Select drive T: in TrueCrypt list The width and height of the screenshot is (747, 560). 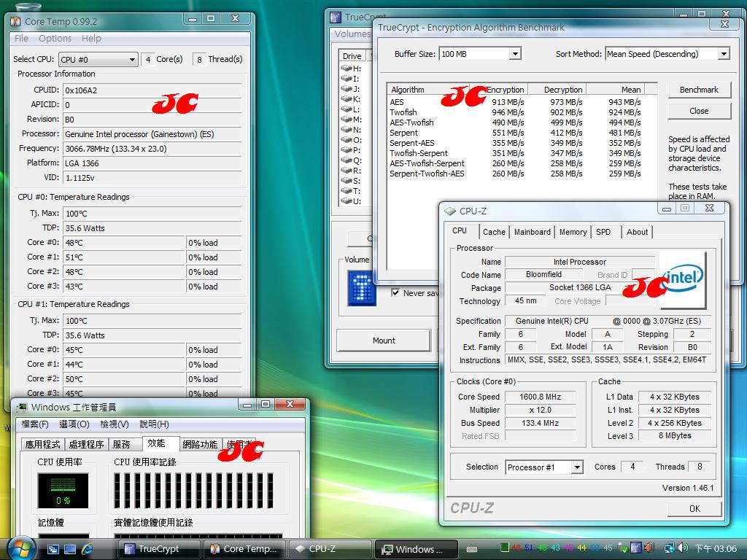coord(352,191)
